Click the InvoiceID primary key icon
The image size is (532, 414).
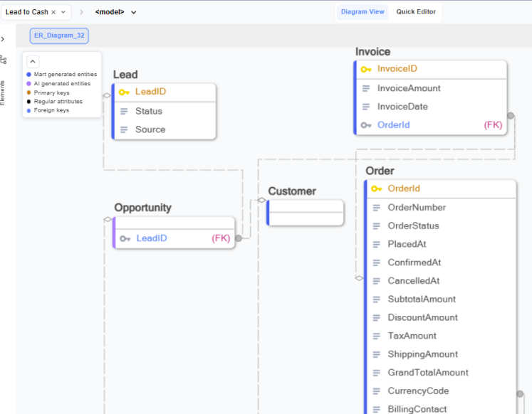click(x=366, y=70)
